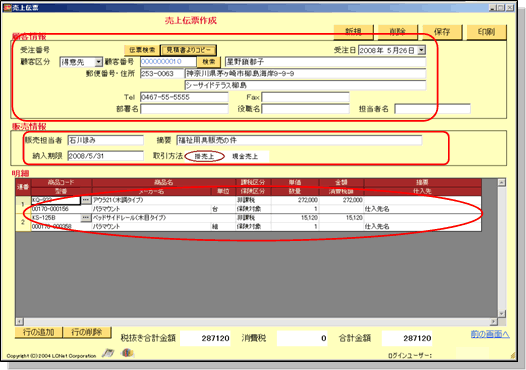
Task: Click the 販売担当者 field 石川ほみ
Action: 106,140
